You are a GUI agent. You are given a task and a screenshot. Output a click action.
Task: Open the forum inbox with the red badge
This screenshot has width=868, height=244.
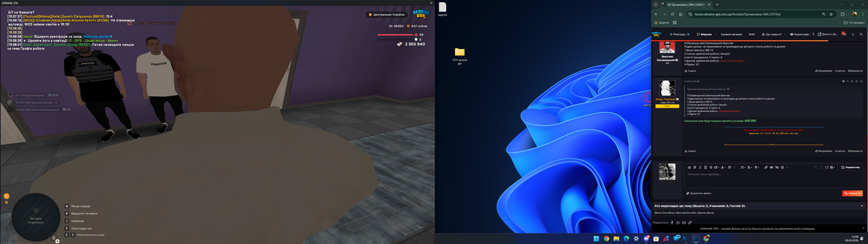[x=844, y=34]
